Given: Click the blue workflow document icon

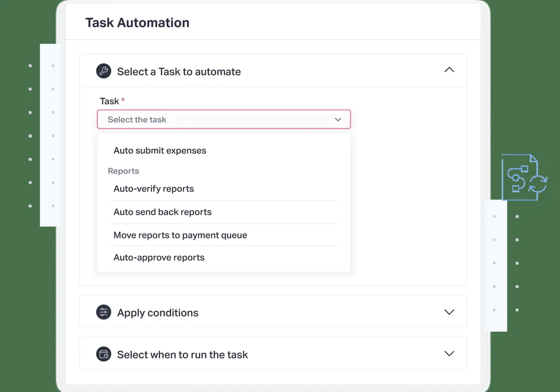Looking at the screenshot, I should coord(524,178).
